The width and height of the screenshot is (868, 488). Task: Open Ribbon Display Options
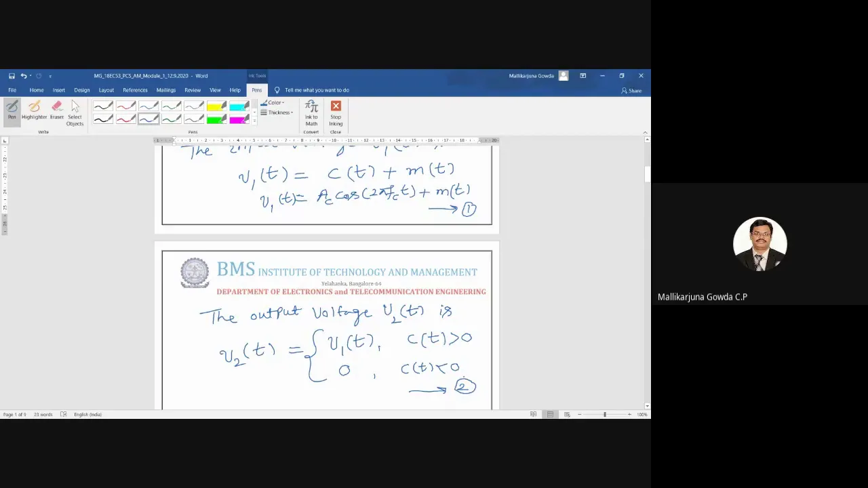583,76
